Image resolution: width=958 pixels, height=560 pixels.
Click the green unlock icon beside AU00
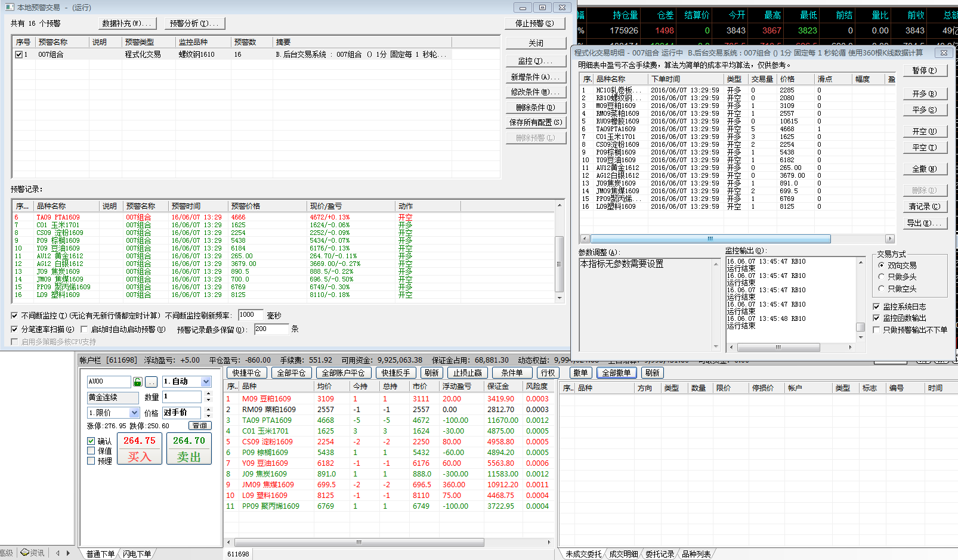tap(138, 382)
